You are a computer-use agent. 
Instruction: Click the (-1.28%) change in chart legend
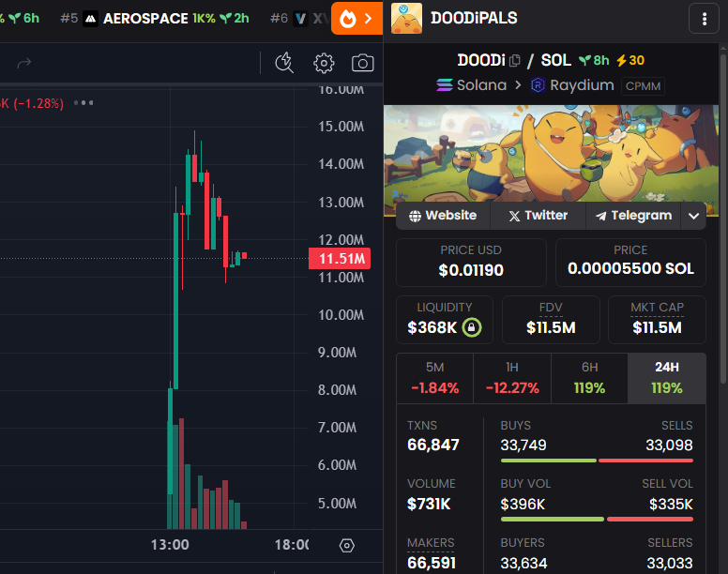(x=38, y=103)
